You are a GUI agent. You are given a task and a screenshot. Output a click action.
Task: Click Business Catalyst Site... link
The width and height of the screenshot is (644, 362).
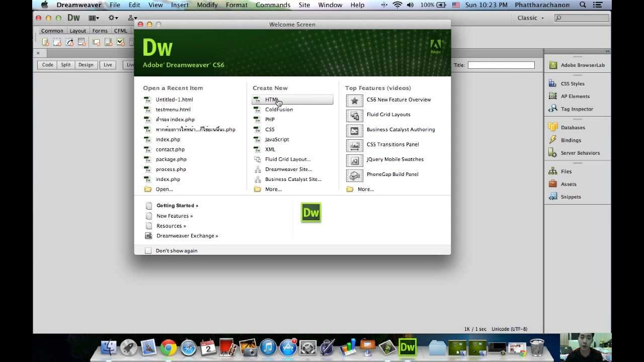tap(293, 179)
